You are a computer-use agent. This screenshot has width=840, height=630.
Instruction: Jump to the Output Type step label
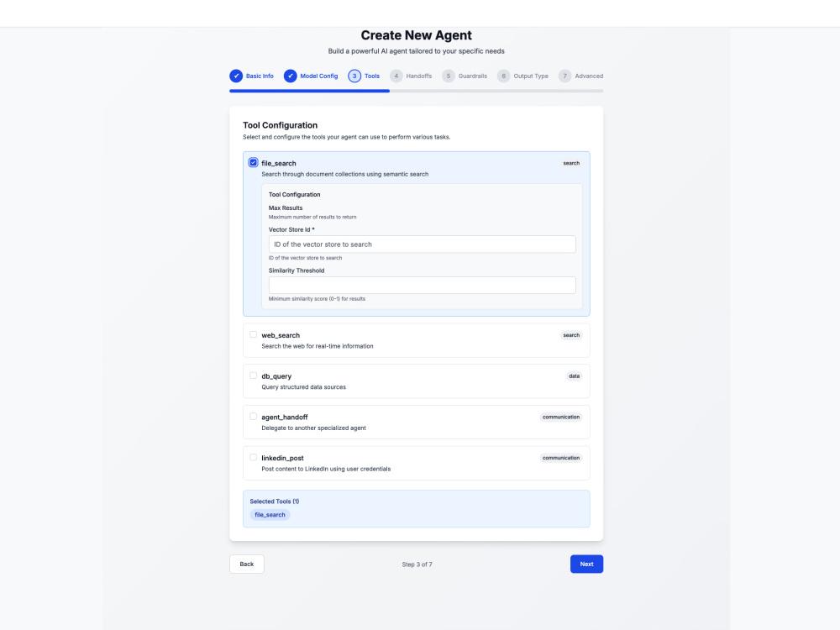tap(531, 76)
